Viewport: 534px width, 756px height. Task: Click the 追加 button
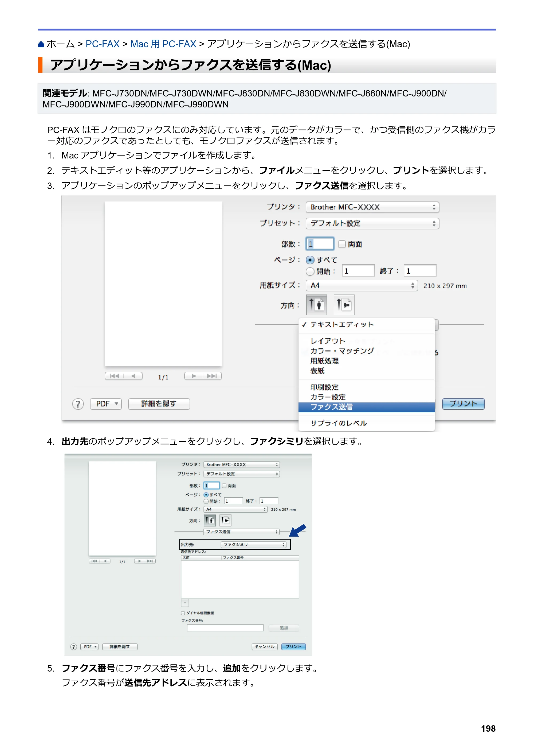(x=284, y=628)
